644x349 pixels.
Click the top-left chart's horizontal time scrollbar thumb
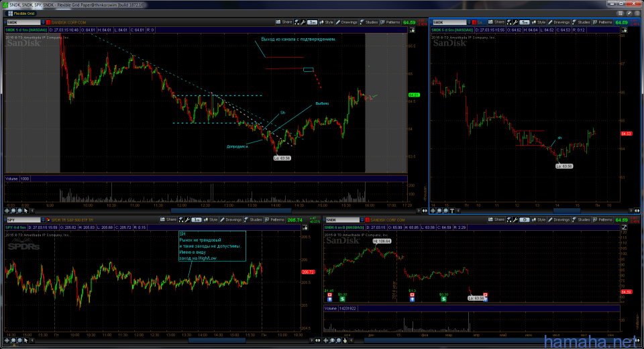pos(230,211)
